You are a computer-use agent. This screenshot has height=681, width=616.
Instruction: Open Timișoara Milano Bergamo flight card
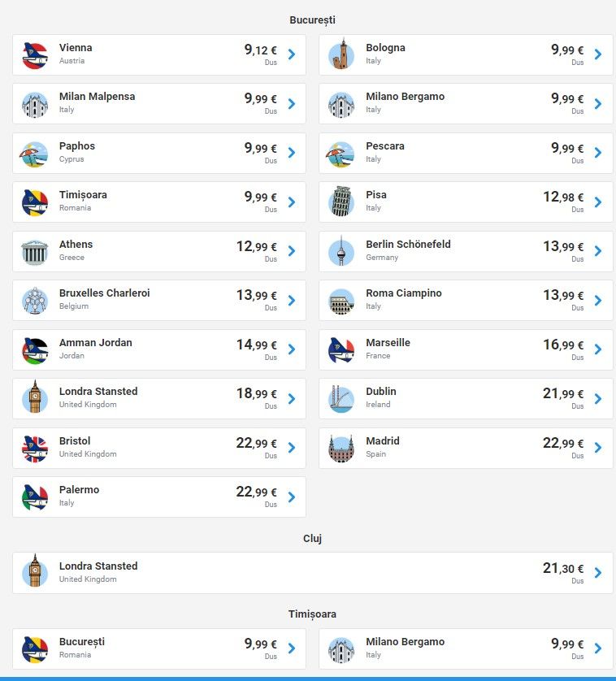coord(466,648)
